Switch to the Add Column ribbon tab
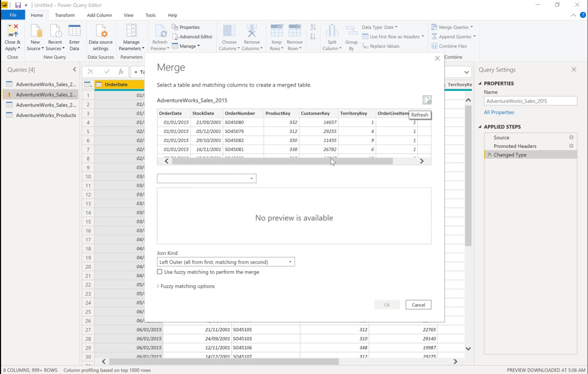This screenshot has width=588, height=374. [99, 15]
